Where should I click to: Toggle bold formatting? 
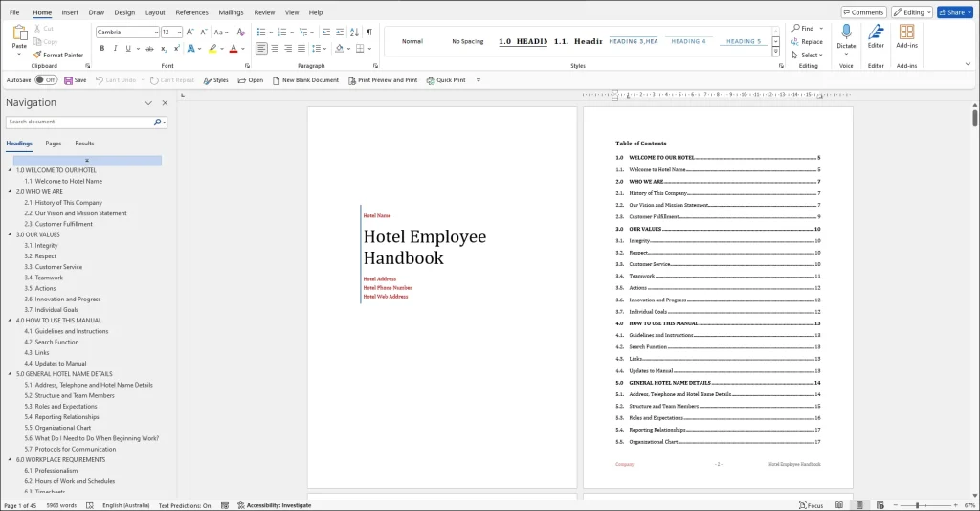[101, 48]
